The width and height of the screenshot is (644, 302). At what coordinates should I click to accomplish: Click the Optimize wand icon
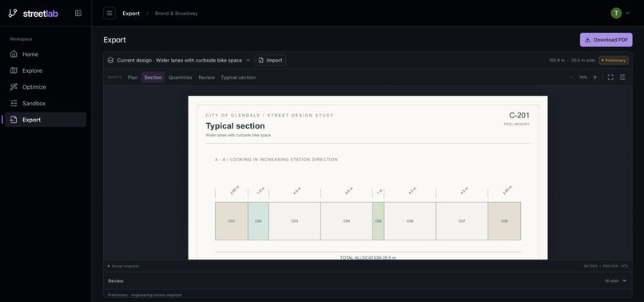[x=14, y=87]
